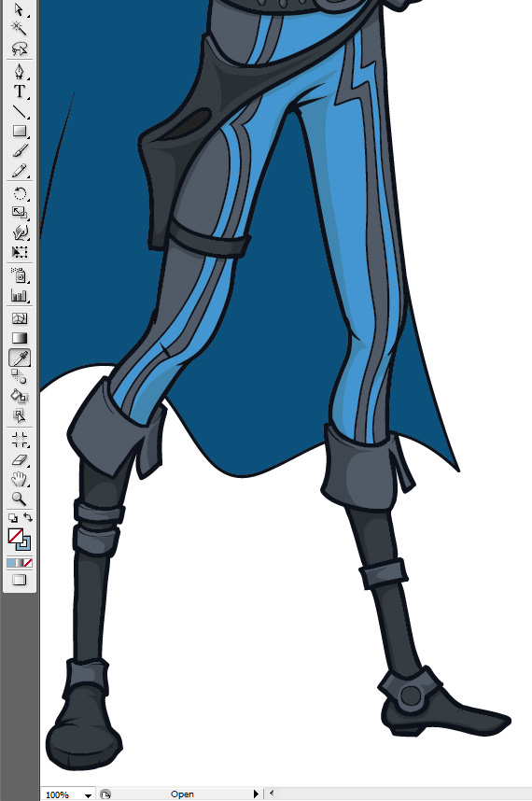Apply Gradient mode button below swatches

click(20, 563)
